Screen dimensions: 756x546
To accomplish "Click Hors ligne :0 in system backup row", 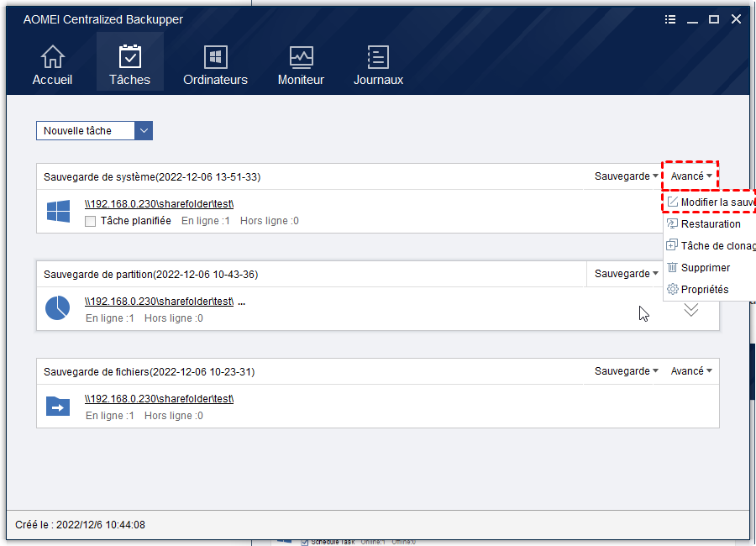I will pyautogui.click(x=270, y=221).
